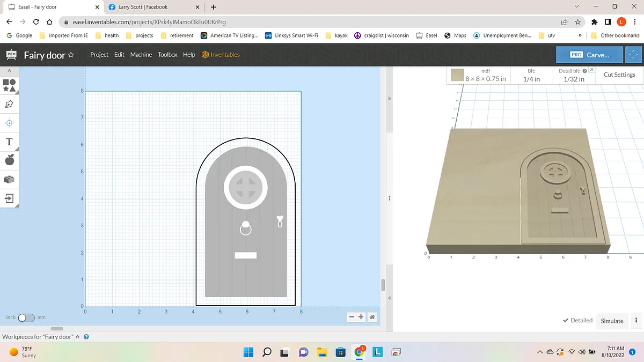Toggle the inch/mm unit switch
This screenshot has width=644, height=362.
point(26,317)
